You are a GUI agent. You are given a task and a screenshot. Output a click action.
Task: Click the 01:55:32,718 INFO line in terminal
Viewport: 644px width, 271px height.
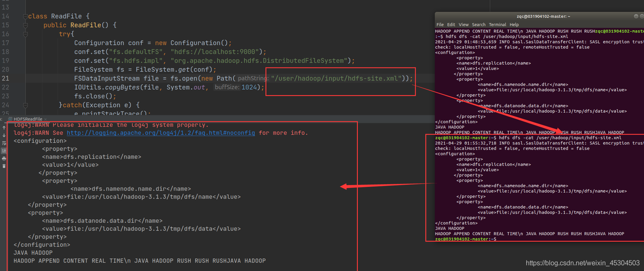coord(539,143)
